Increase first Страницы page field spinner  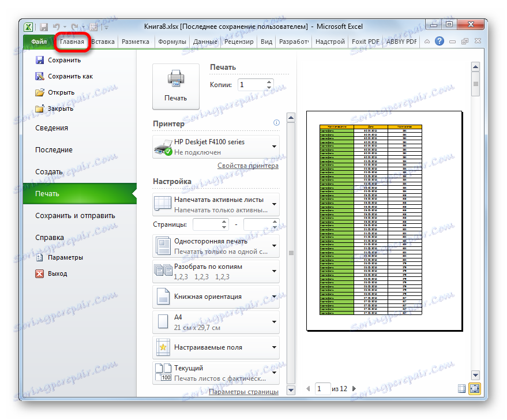pos(224,222)
